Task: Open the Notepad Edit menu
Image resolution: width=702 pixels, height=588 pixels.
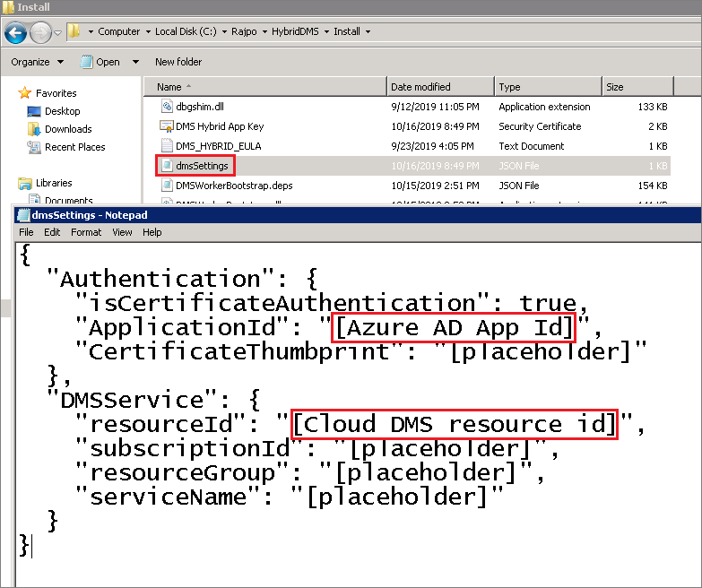Action: (52, 232)
